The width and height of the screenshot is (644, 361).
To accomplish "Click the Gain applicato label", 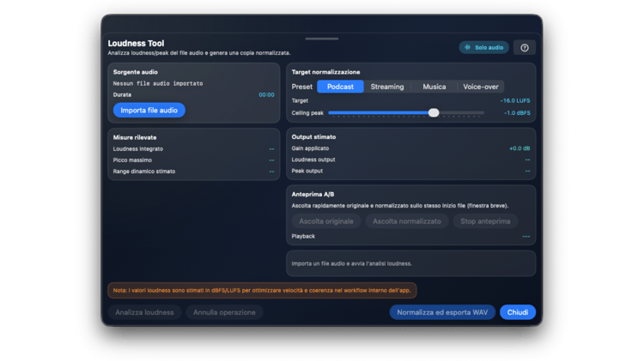I will tap(310, 148).
